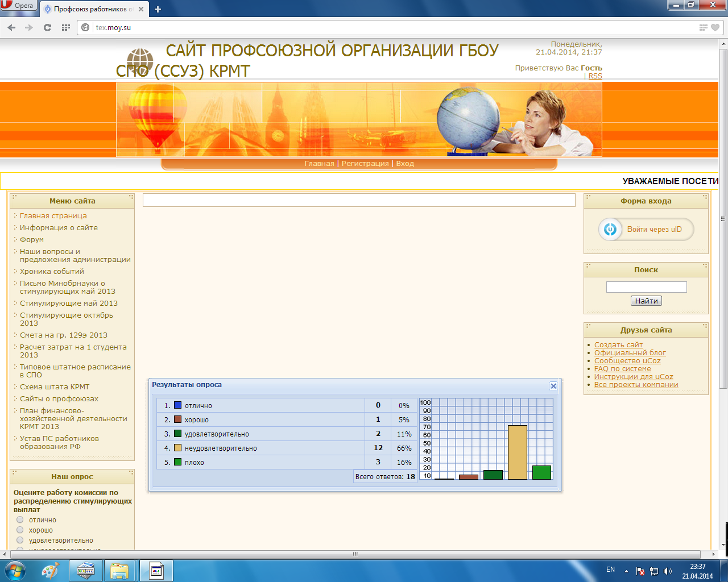Open Информация о сайте menu item
The height and width of the screenshot is (582, 728).
59,228
